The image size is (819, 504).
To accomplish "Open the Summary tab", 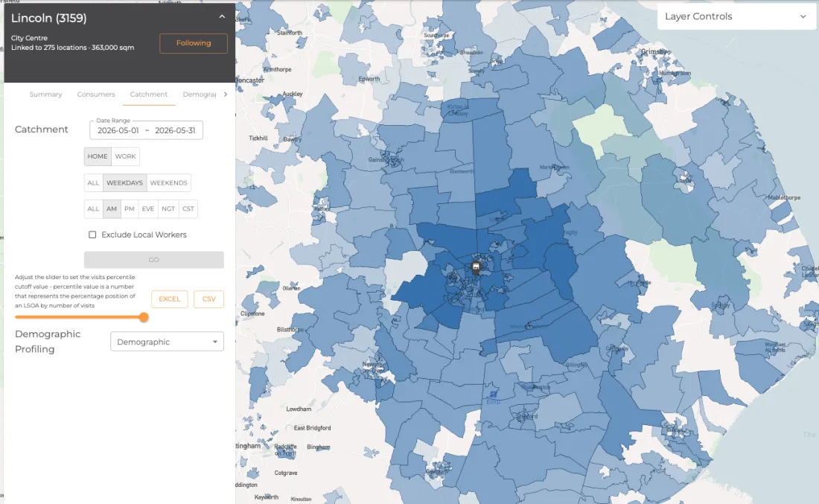I will click(x=45, y=95).
